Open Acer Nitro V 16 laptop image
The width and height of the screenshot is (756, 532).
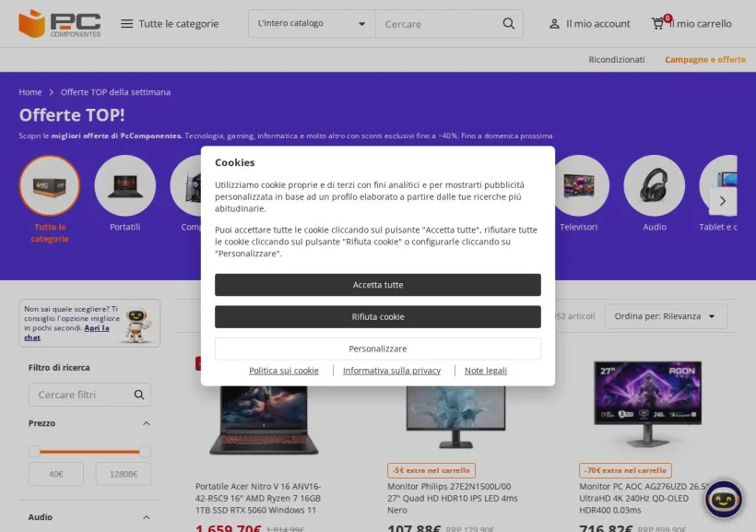[x=264, y=420]
